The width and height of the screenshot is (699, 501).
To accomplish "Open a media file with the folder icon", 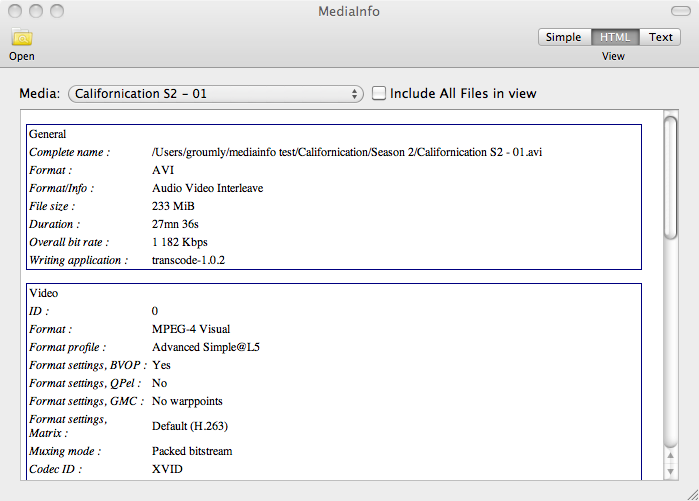I will tap(22, 37).
